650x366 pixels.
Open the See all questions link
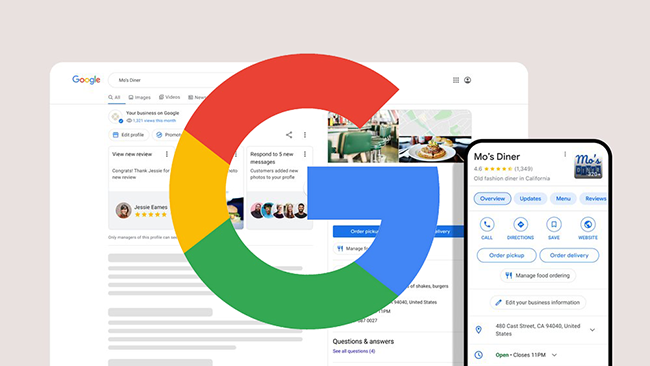click(354, 351)
